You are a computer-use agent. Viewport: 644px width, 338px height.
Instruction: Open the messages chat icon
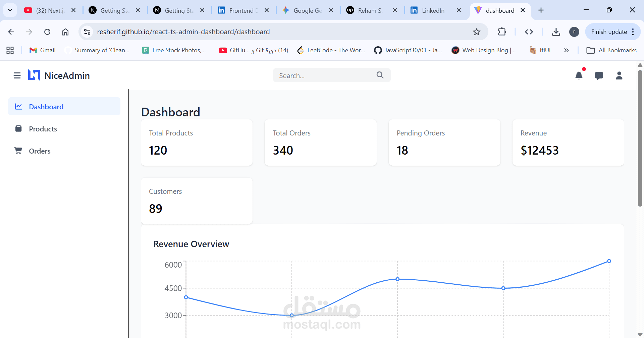tap(599, 75)
